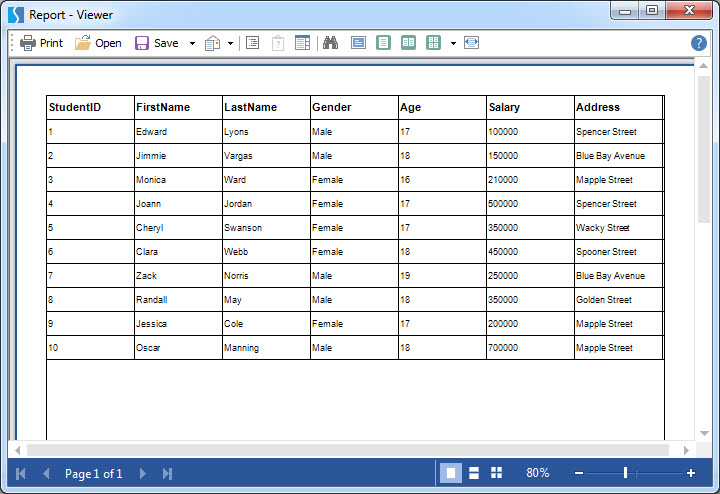720x494 pixels.
Task: Click the zoom slider handle
Action: 625,472
